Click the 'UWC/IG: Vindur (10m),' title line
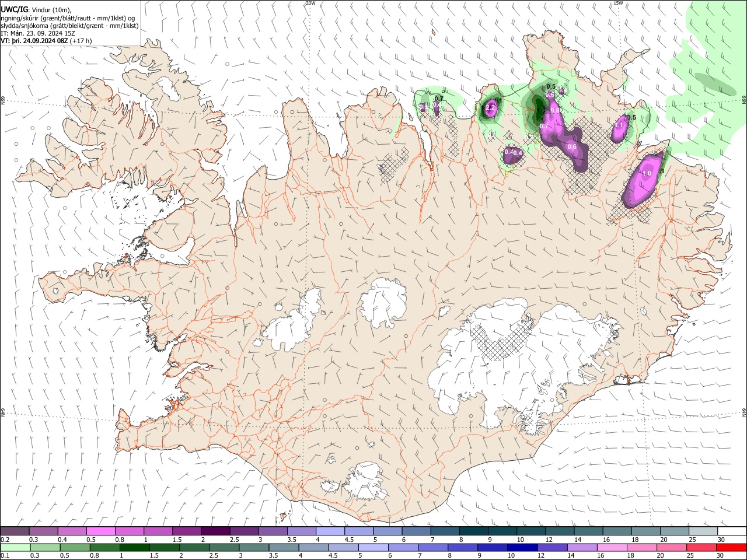The width and height of the screenshot is (747, 560). 36,10
